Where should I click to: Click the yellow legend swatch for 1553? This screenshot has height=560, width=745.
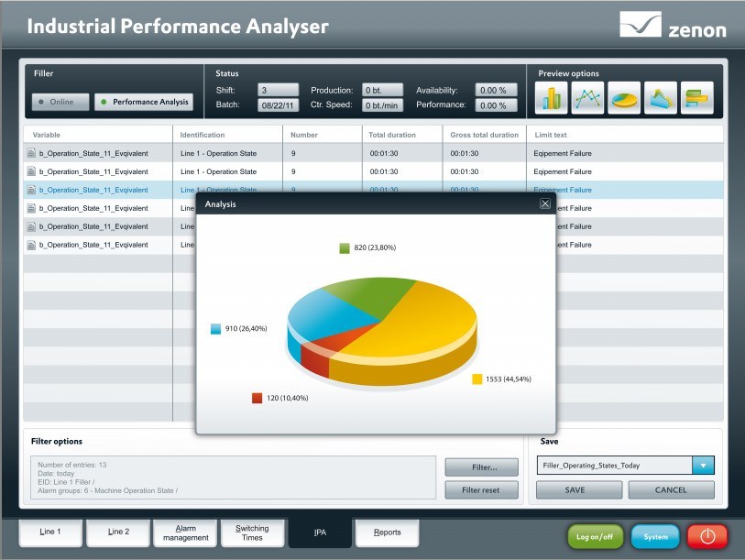point(477,379)
